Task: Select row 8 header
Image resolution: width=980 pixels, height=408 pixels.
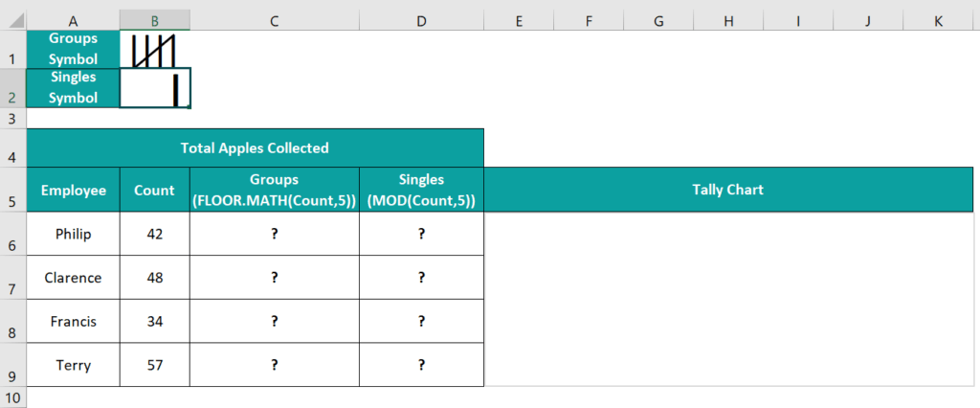Action: 13,321
